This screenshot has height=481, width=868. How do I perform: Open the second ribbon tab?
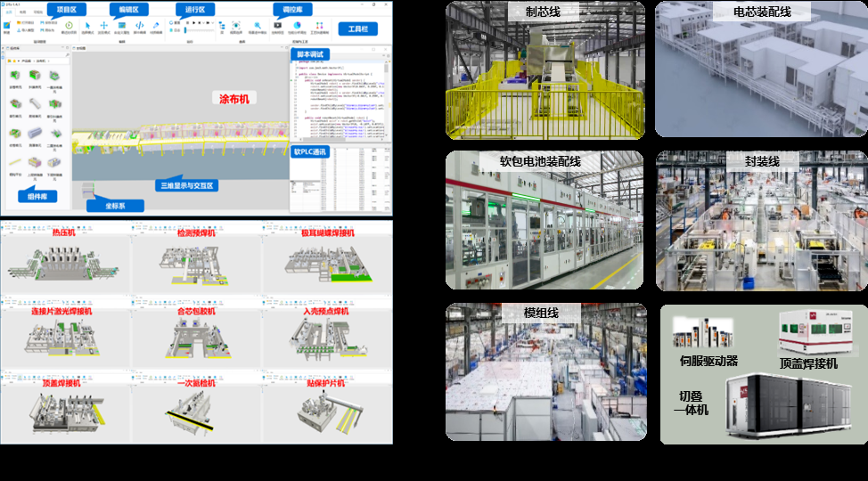[22, 12]
